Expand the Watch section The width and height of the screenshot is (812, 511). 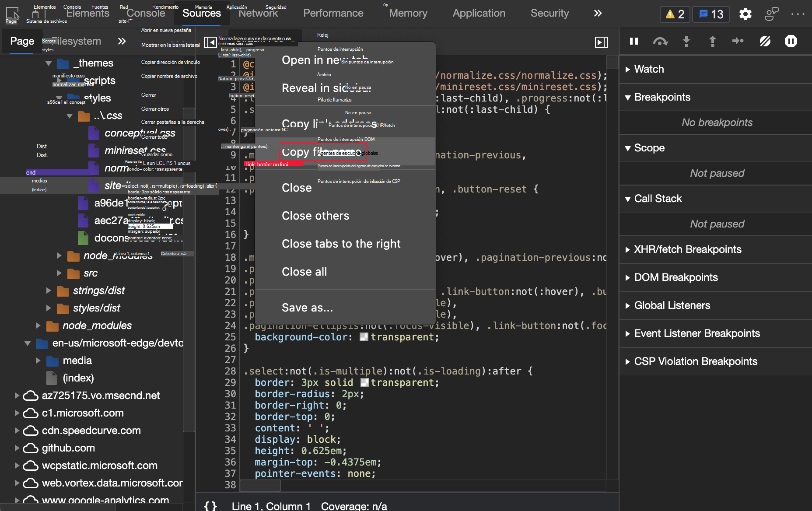[649, 69]
